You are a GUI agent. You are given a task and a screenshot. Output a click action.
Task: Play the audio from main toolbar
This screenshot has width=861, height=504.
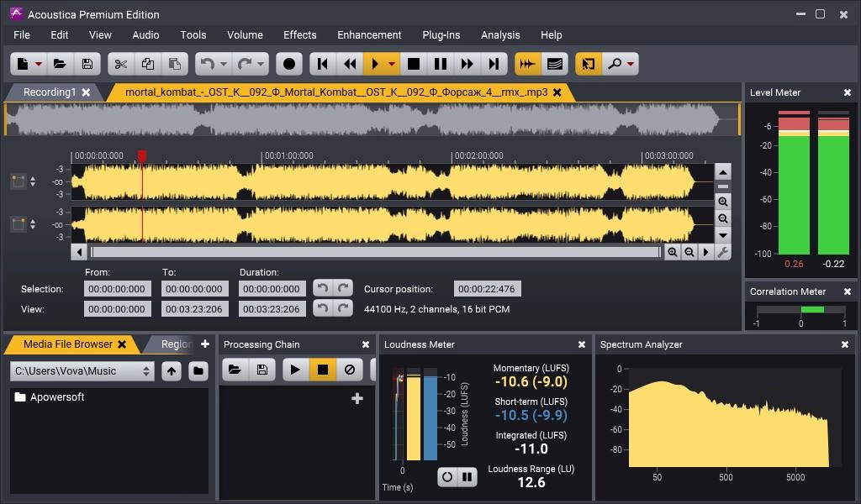[x=375, y=64]
